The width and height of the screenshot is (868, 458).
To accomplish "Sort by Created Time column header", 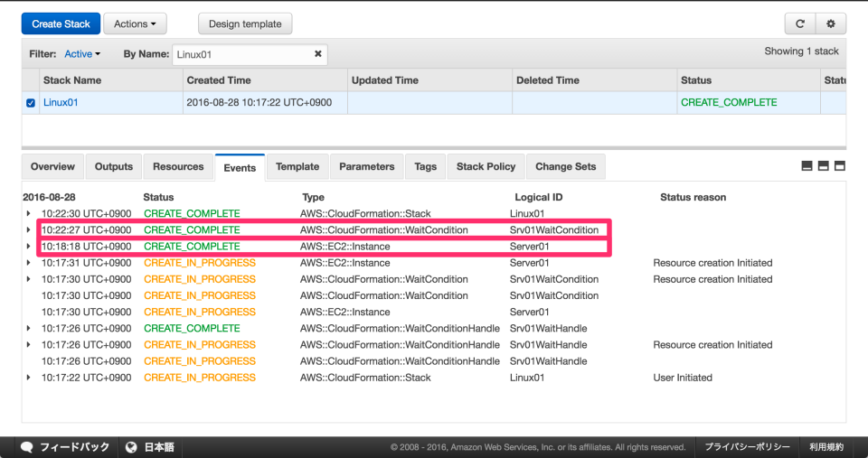I will tap(265, 80).
